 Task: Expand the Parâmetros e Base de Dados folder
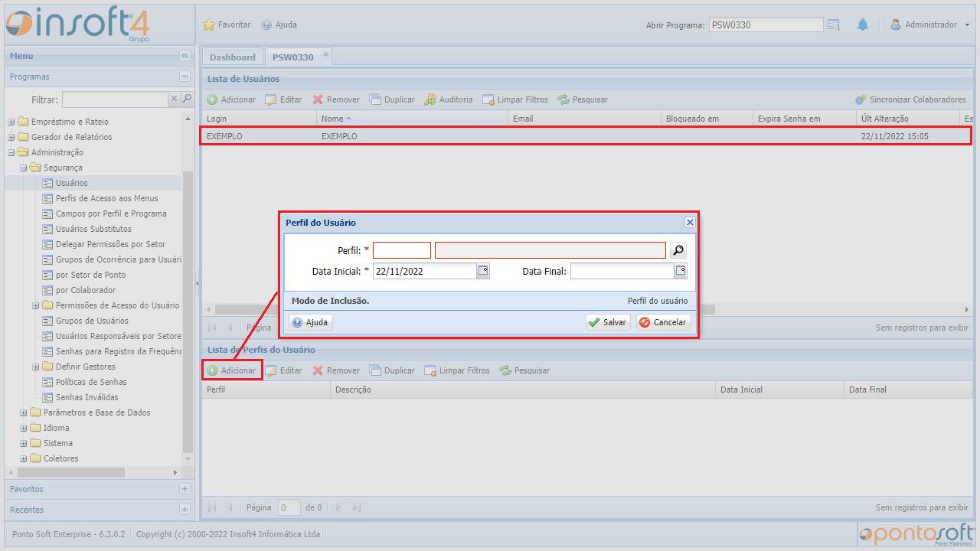[24, 412]
